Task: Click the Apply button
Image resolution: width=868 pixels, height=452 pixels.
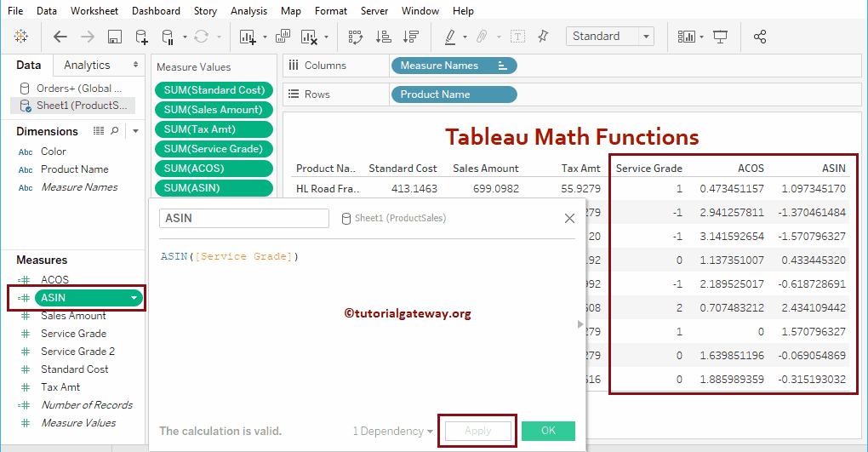Action: (x=477, y=431)
